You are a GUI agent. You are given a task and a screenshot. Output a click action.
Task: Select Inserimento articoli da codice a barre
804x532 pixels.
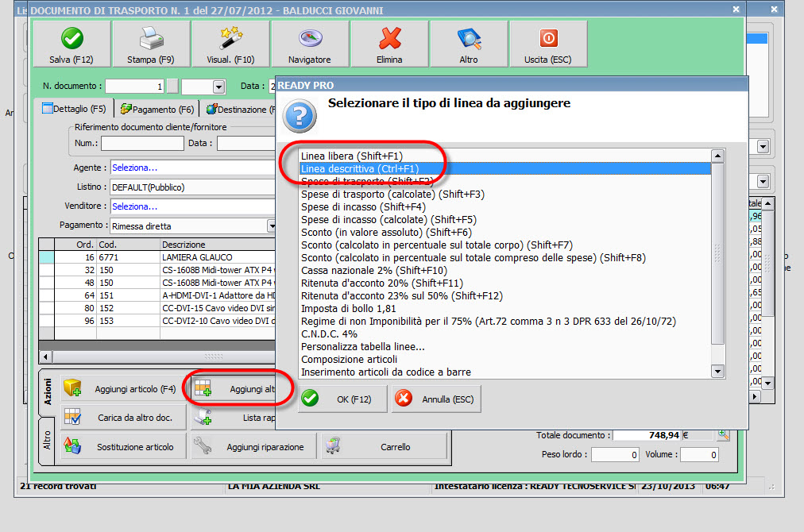click(505, 372)
